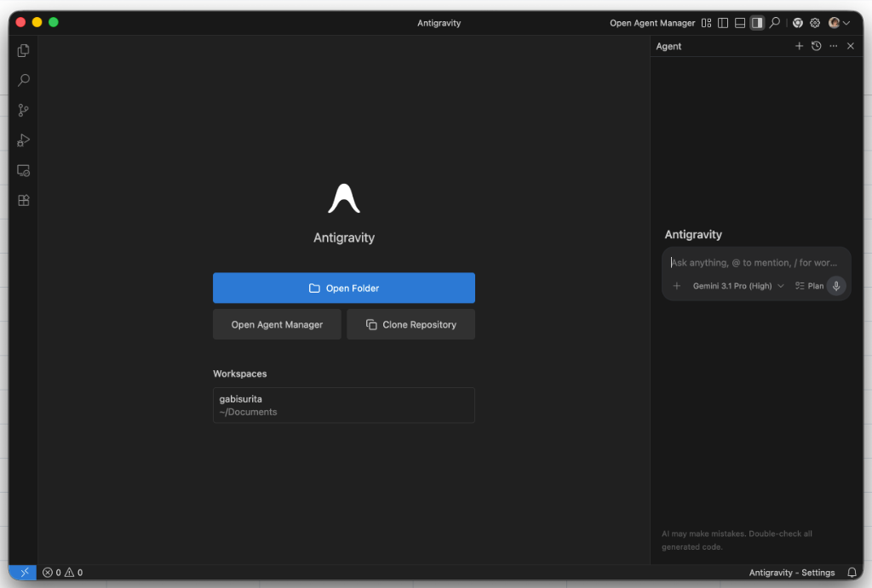
Task: Click the Agent panel title
Action: [x=668, y=46]
